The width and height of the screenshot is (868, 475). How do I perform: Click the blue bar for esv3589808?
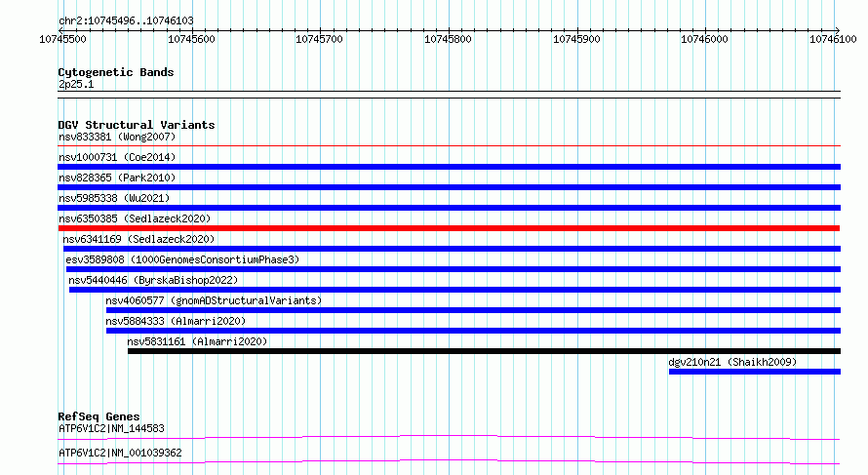click(454, 269)
